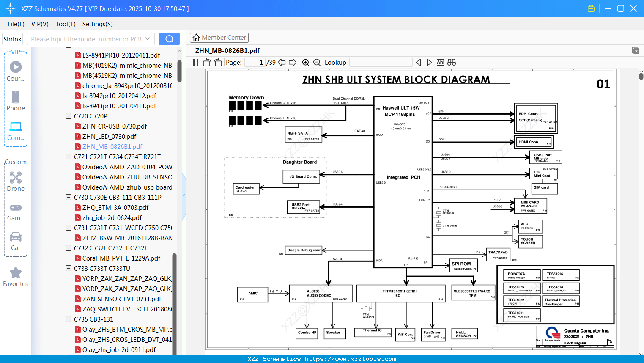Screen dimensions: 644x363
Task: Rotate the page counterclockwise
Action: point(207,63)
